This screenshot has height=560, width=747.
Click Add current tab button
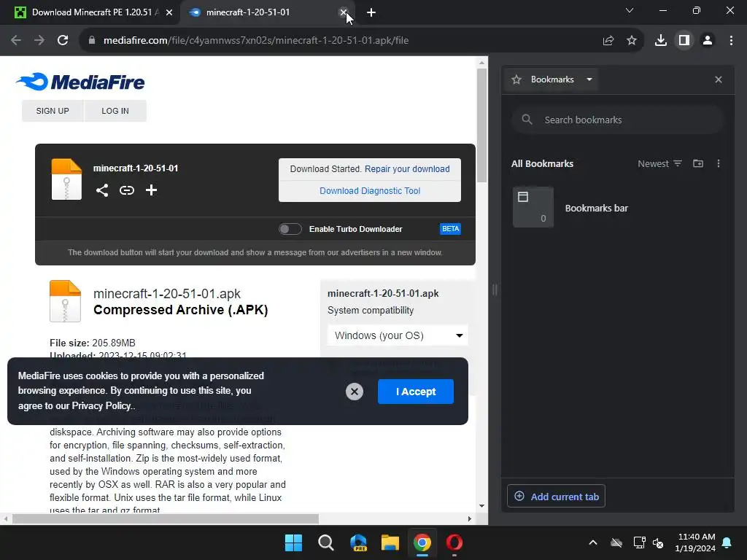tap(556, 496)
